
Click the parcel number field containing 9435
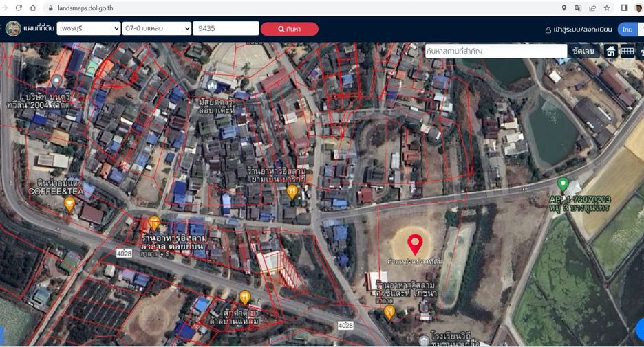226,28
